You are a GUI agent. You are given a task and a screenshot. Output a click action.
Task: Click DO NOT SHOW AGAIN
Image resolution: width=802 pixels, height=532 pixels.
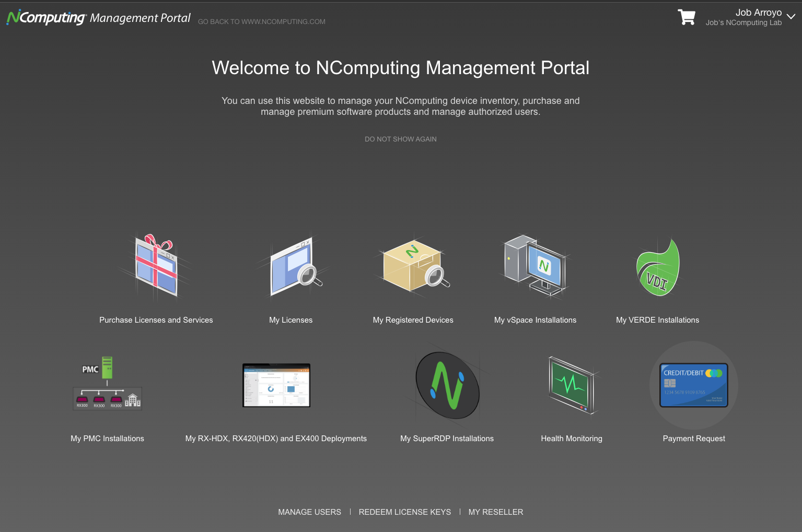tap(401, 139)
